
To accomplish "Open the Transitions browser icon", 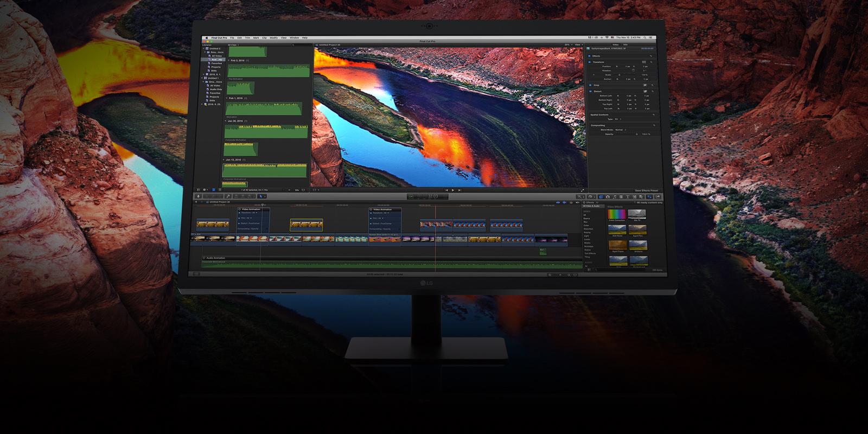I will click(x=621, y=196).
